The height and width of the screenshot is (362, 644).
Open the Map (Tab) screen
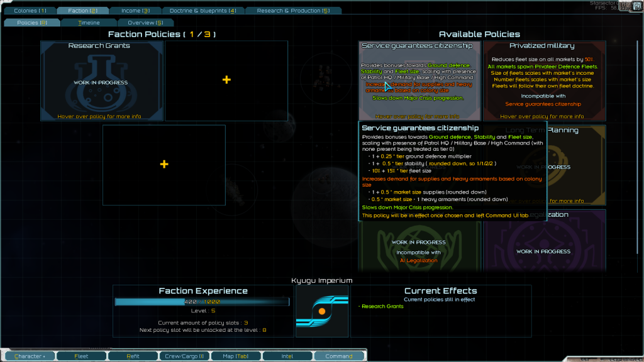[236, 356]
